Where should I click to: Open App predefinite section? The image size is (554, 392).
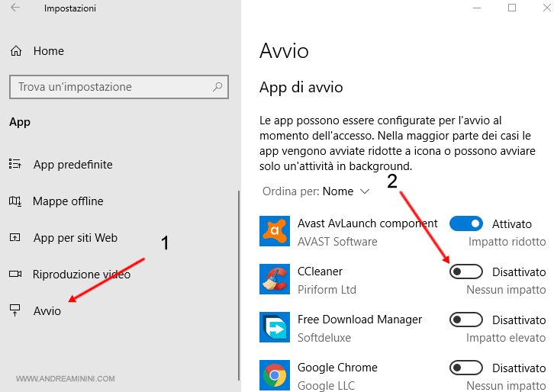72,165
